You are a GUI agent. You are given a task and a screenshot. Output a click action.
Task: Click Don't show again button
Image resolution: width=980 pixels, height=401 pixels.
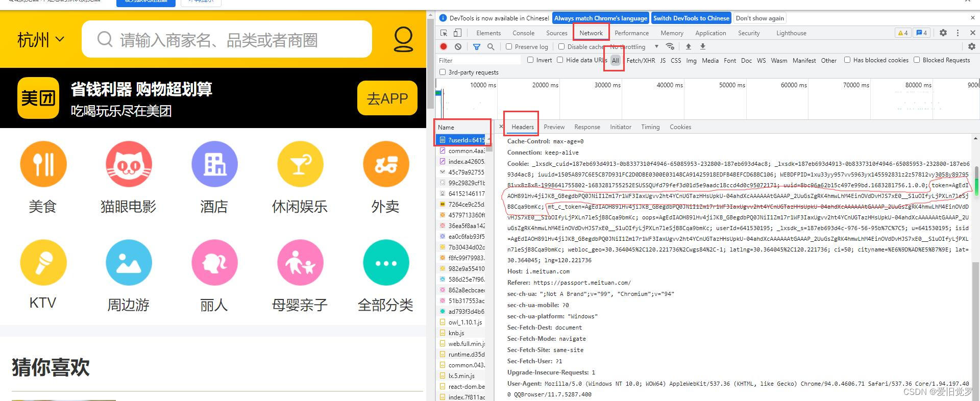[760, 18]
